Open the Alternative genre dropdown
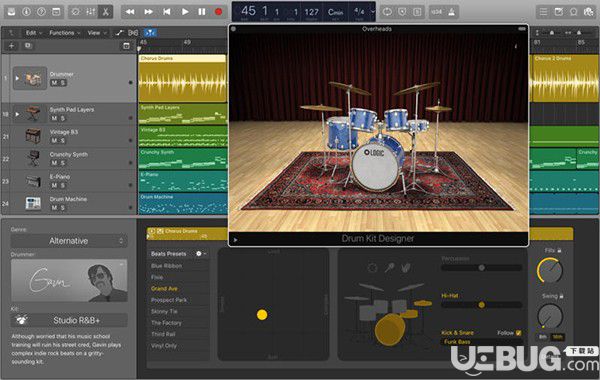The image size is (600, 380). click(x=69, y=241)
